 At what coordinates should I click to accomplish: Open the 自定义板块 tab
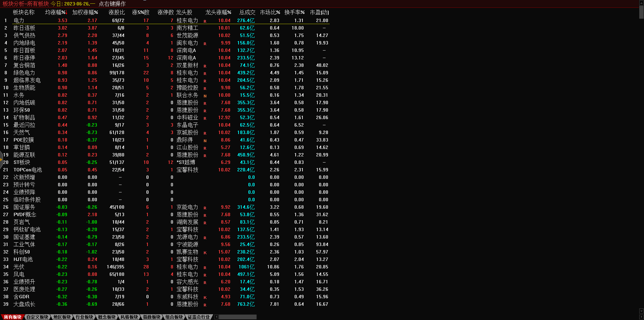[x=37, y=317]
